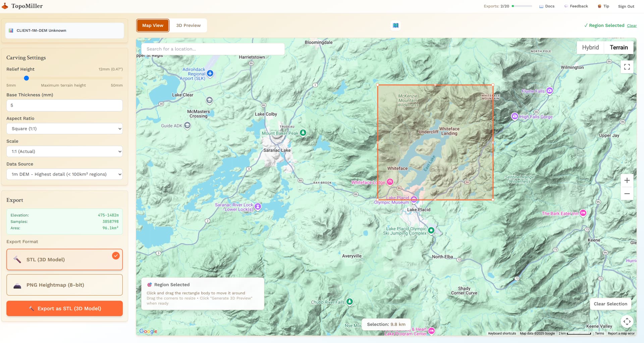The height and width of the screenshot is (343, 644).
Task: Select STL (3D Model) export format
Action: pos(64,260)
